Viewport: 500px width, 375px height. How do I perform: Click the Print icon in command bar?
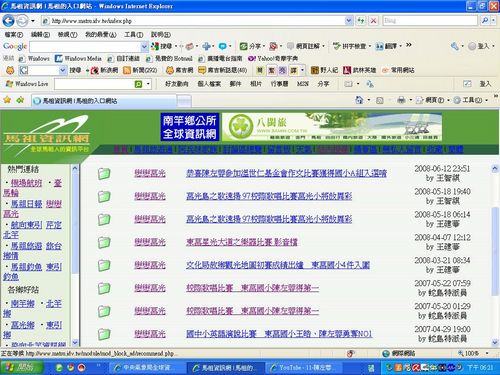coord(401,100)
